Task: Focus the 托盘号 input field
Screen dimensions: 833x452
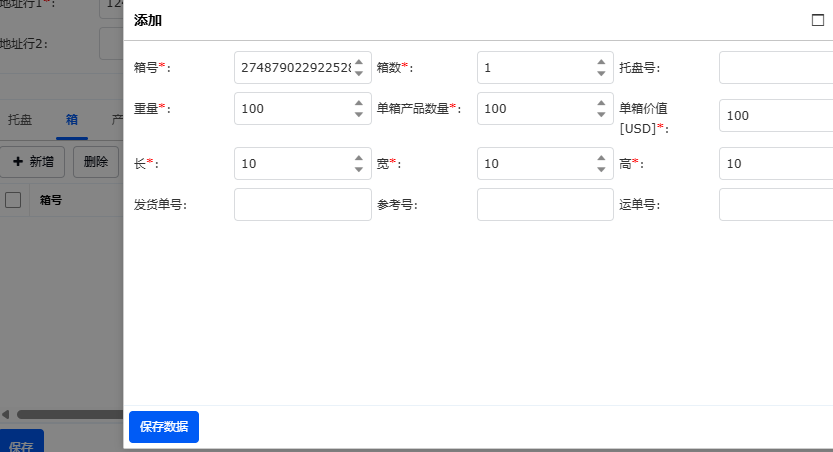Action: click(x=776, y=68)
